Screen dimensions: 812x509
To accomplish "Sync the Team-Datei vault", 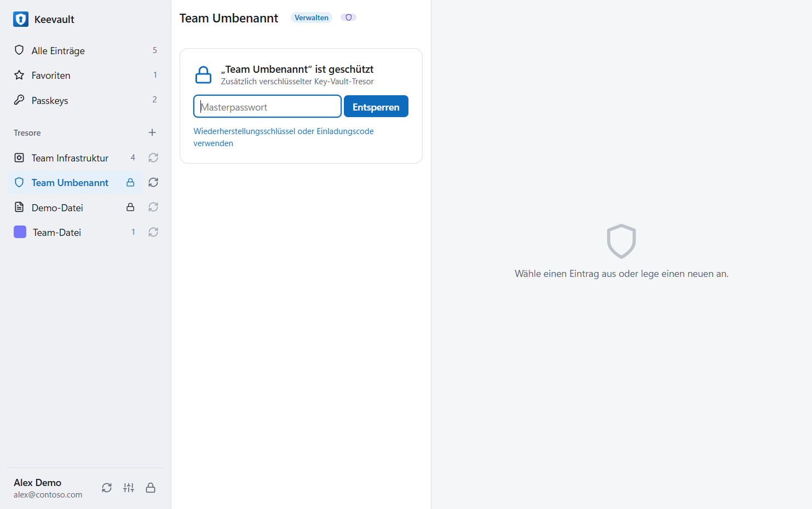I will tap(153, 232).
